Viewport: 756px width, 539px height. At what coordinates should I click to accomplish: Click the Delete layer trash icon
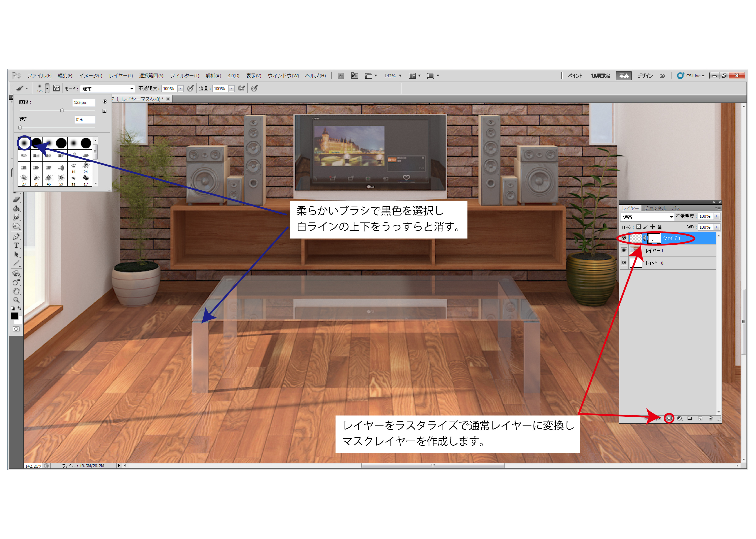[711, 418]
